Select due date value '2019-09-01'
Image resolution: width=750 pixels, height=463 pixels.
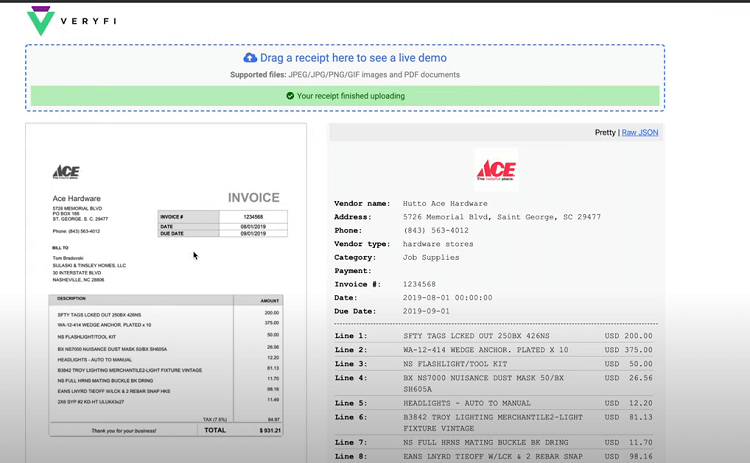(426, 311)
